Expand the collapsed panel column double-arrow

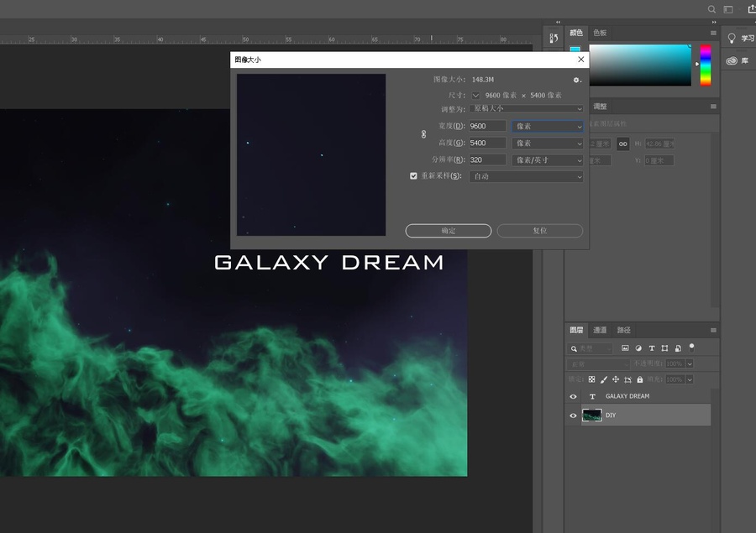[x=559, y=22]
